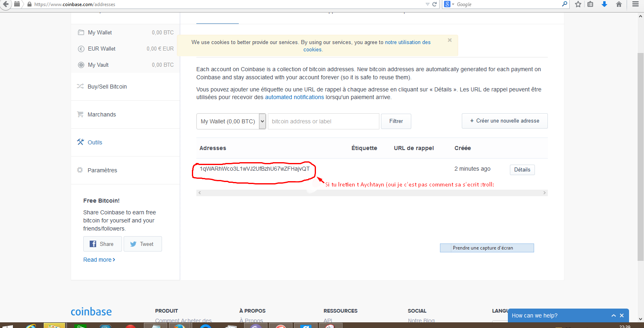Screen dimensions: 644x328
Task: Click the Outils tools icon
Action: coord(80,142)
